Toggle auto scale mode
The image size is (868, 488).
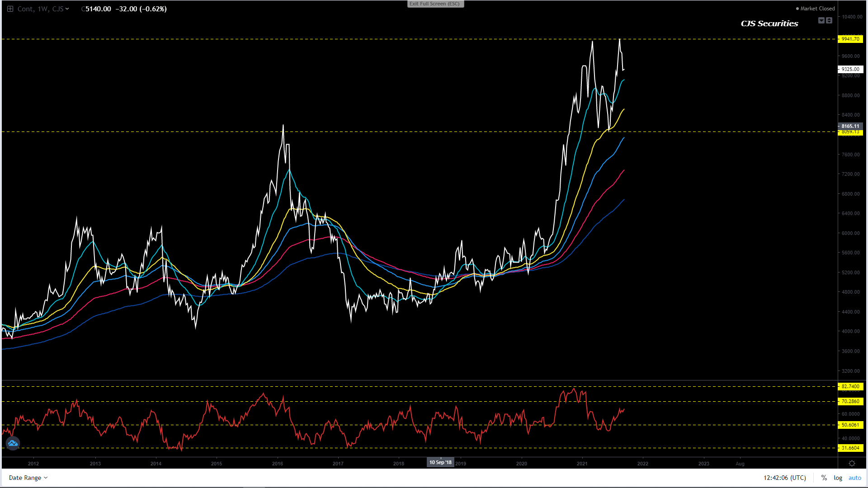[854, 478]
